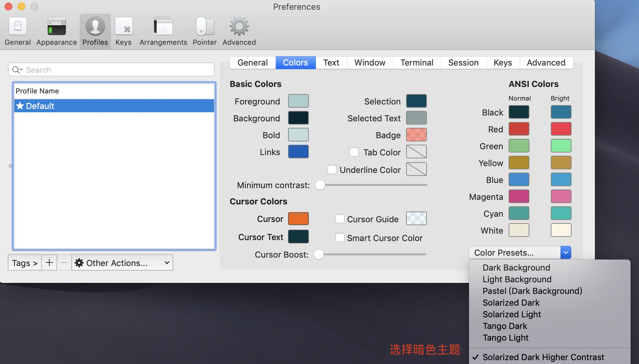Enable the Tab Color checkbox
639x364 pixels.
tap(354, 152)
